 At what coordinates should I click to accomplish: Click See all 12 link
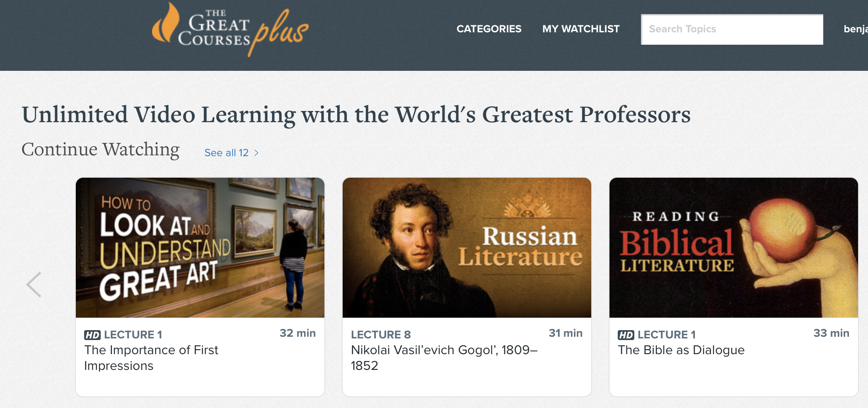226,153
